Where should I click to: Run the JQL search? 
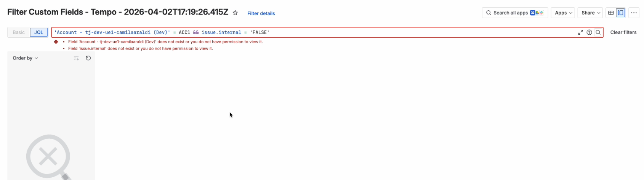(x=598, y=32)
